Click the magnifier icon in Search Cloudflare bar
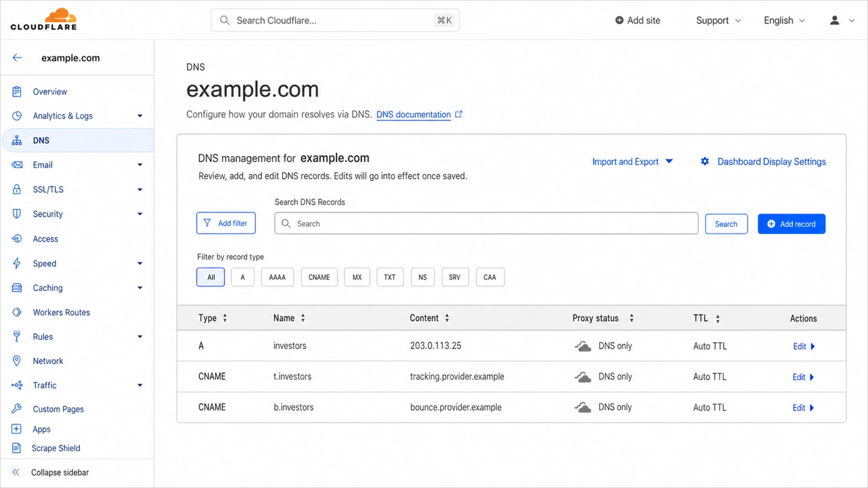 [225, 20]
